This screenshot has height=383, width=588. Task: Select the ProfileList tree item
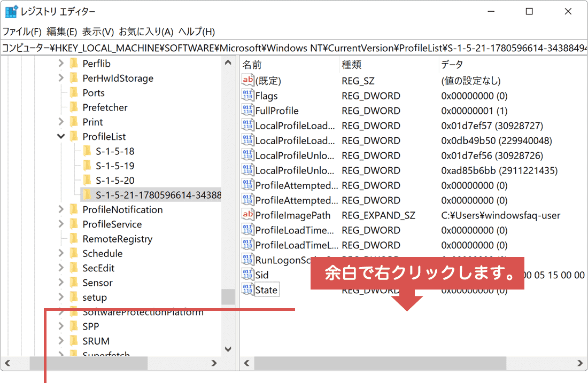click(104, 136)
